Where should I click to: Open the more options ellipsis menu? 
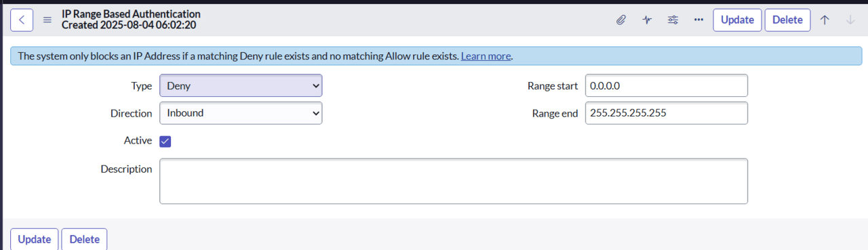point(698,20)
